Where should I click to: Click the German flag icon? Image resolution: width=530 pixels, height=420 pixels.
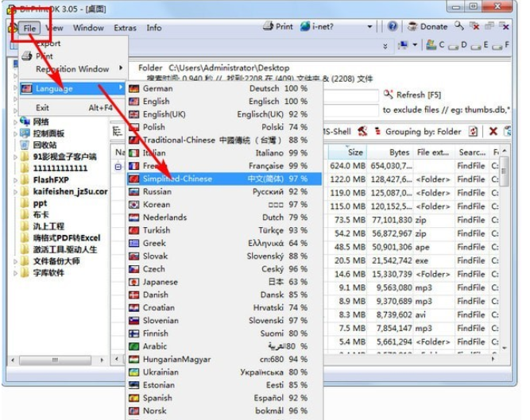(x=135, y=89)
